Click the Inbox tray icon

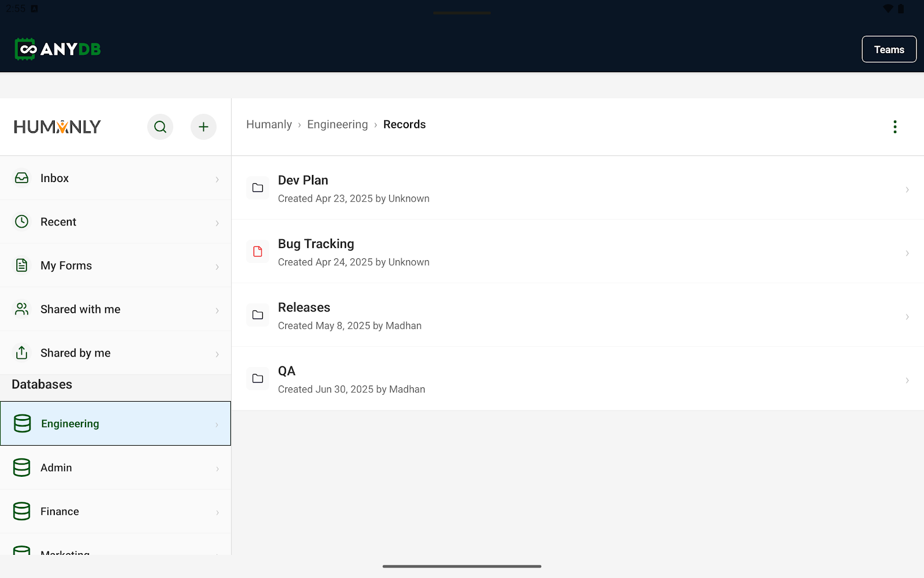pos(22,178)
